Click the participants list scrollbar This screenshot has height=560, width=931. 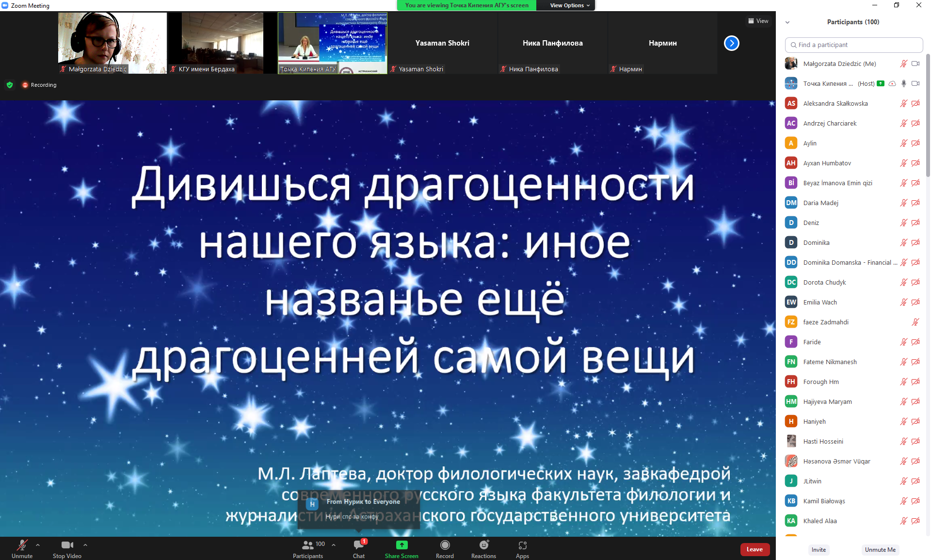coord(928,116)
